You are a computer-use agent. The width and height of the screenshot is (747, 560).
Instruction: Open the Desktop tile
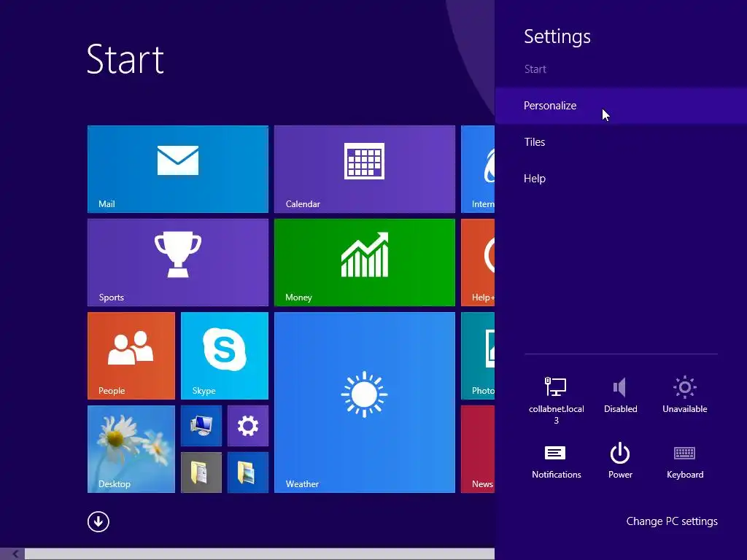pyautogui.click(x=131, y=449)
